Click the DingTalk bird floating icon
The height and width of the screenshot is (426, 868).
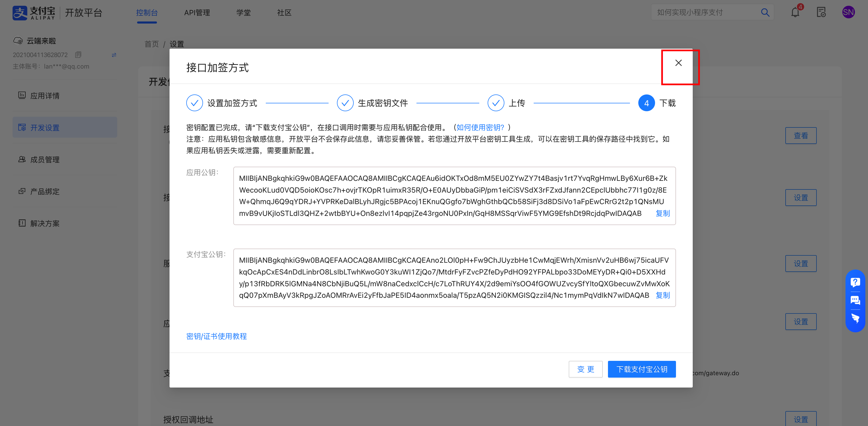point(855,318)
